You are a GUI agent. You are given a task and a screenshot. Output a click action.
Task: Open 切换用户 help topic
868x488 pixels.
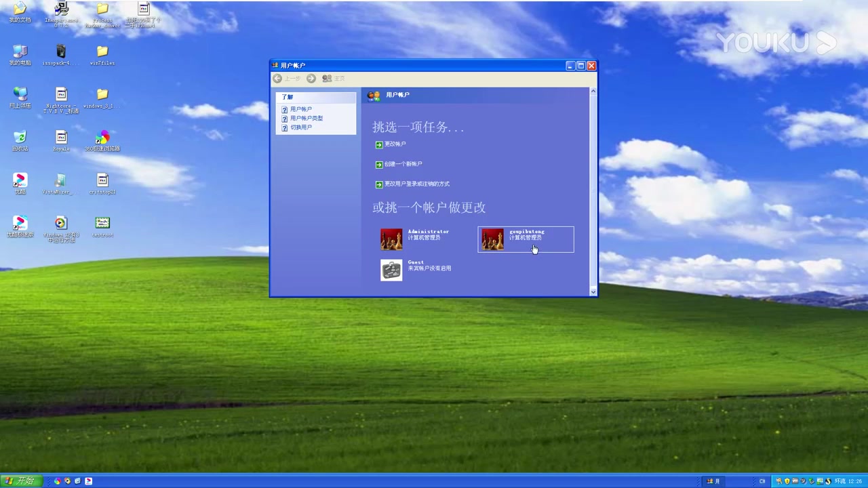coord(300,127)
